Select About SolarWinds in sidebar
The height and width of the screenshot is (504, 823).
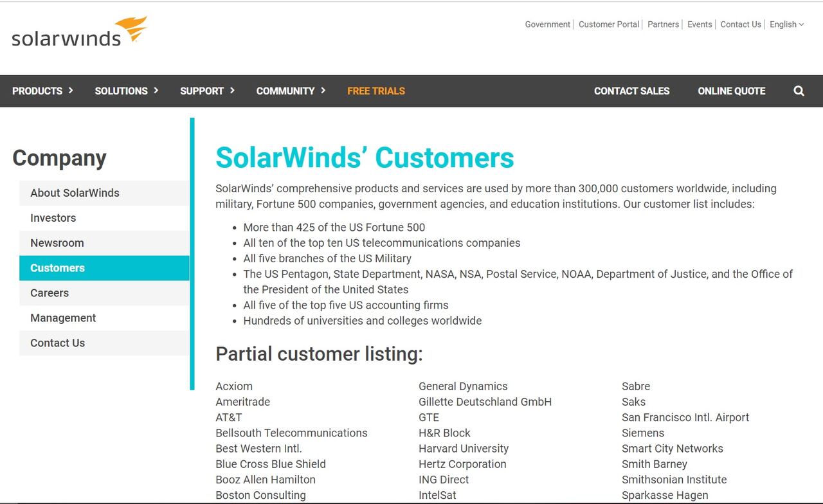[75, 193]
